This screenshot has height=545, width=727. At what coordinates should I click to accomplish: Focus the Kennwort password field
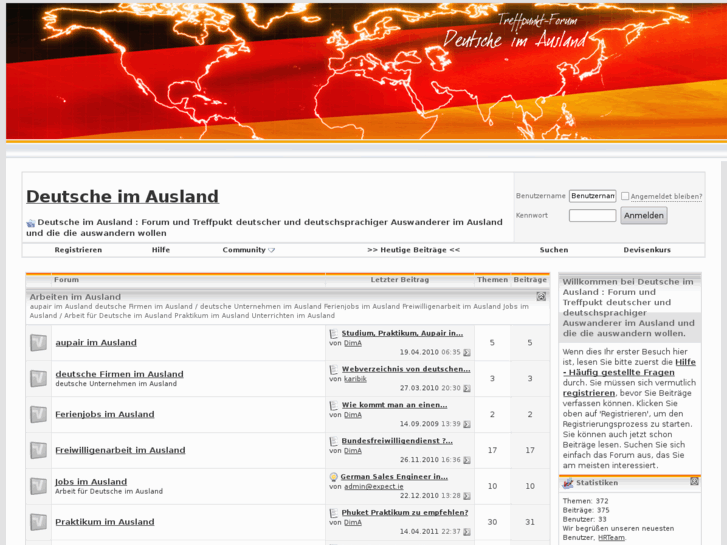click(x=593, y=215)
